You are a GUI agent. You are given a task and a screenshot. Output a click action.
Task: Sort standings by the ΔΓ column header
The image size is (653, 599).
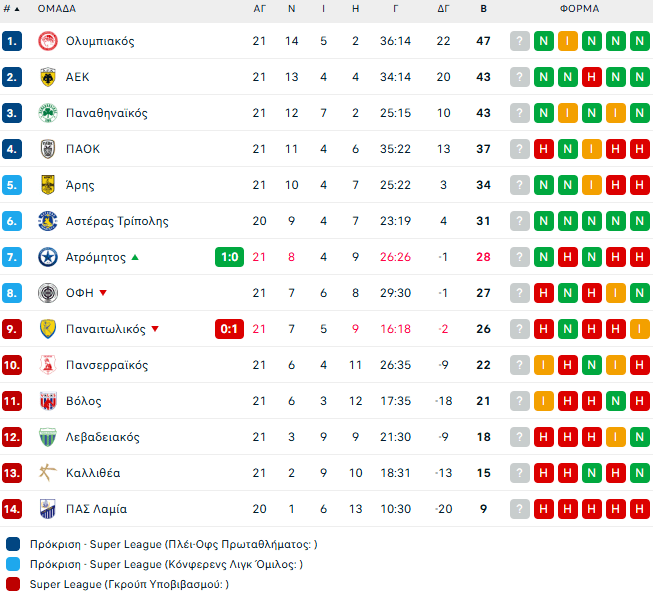443,9
